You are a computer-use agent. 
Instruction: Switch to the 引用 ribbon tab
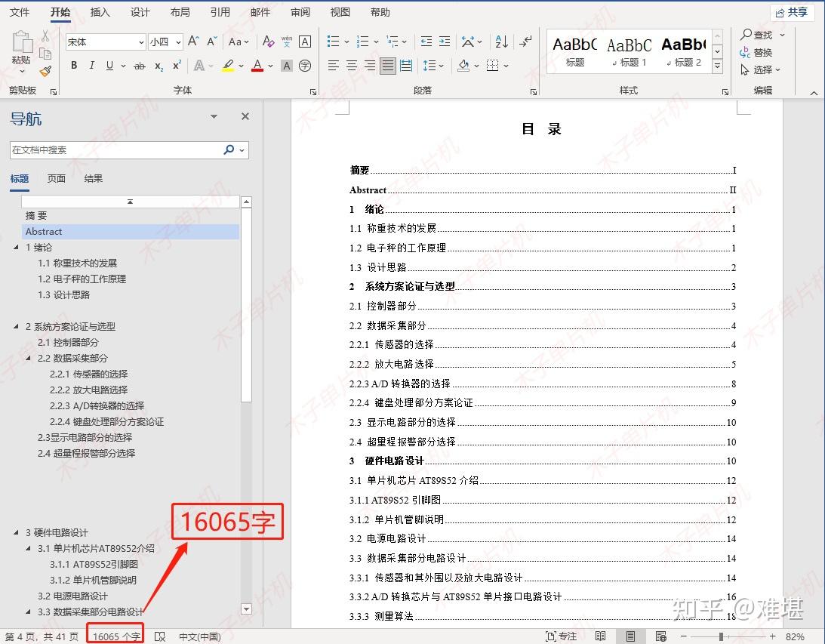tap(220, 12)
